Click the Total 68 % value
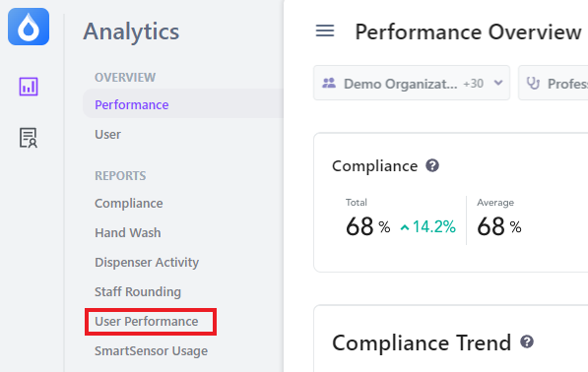588x372 pixels. coord(368,226)
